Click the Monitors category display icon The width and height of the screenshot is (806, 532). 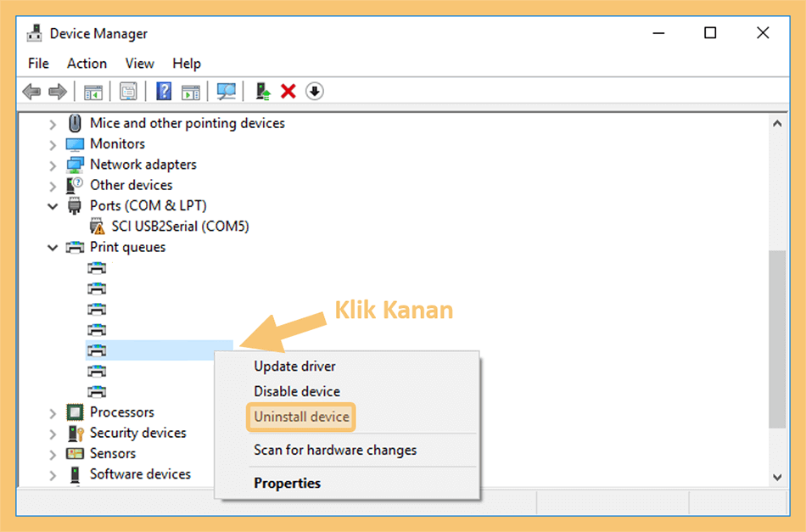pos(75,144)
